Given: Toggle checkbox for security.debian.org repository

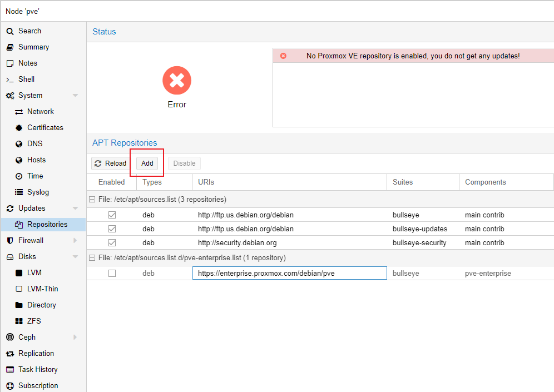Looking at the screenshot, I should 112,242.
